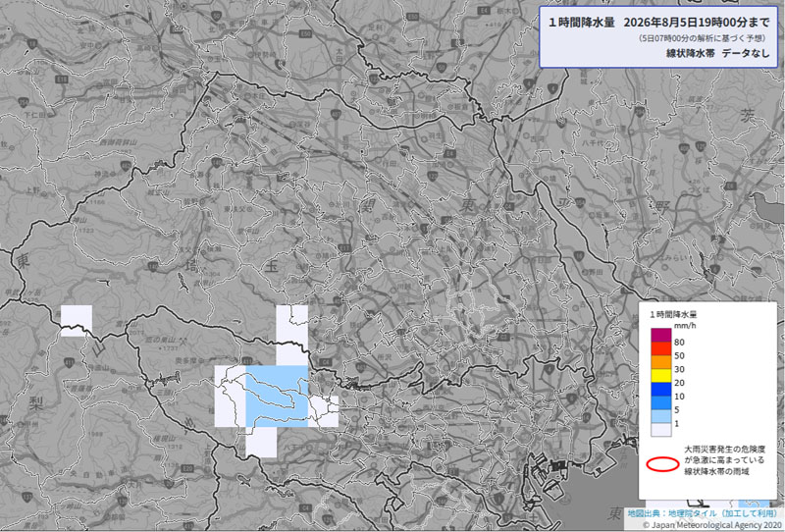Click the 下仁田 map label
The image size is (785, 532).
click(35, 115)
